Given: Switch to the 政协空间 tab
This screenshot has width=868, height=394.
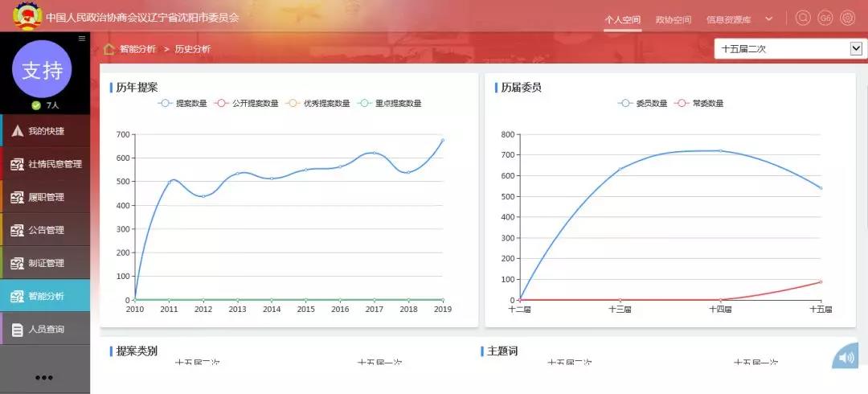Looking at the screenshot, I should pos(673,19).
